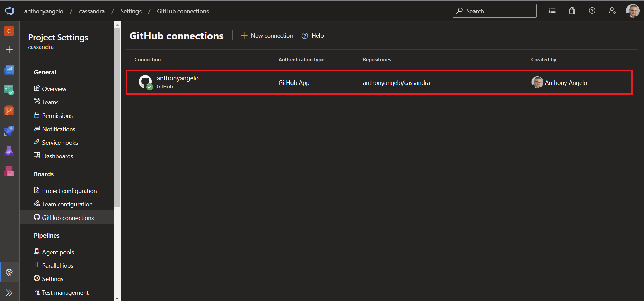Viewport: 644px width, 301px height.
Task: Expand the sidebar with double chevron
Action: coord(9,292)
